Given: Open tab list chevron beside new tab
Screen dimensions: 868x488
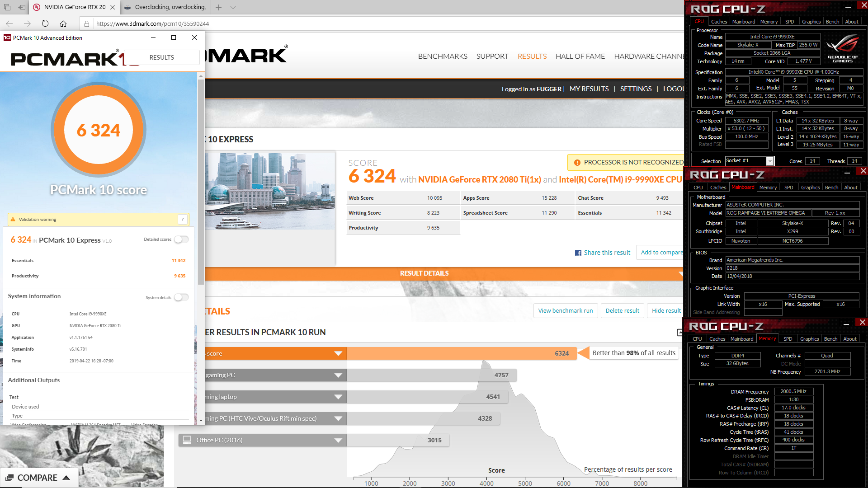Looking at the screenshot, I should point(233,7).
